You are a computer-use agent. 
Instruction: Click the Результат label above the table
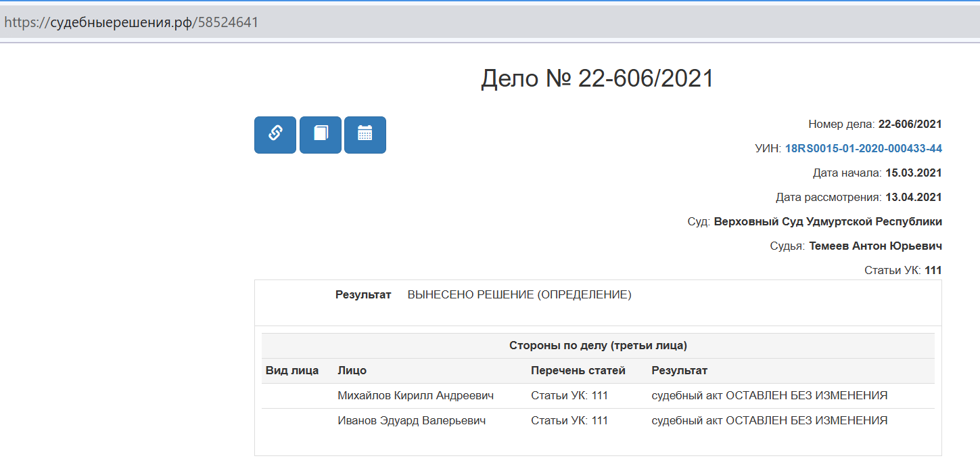point(363,295)
